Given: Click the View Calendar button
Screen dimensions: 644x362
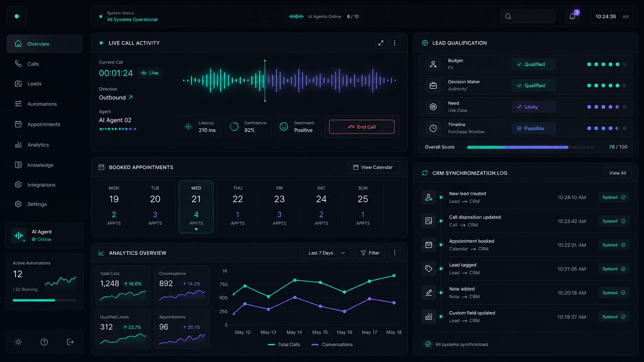Looking at the screenshot, I should click(x=374, y=167).
